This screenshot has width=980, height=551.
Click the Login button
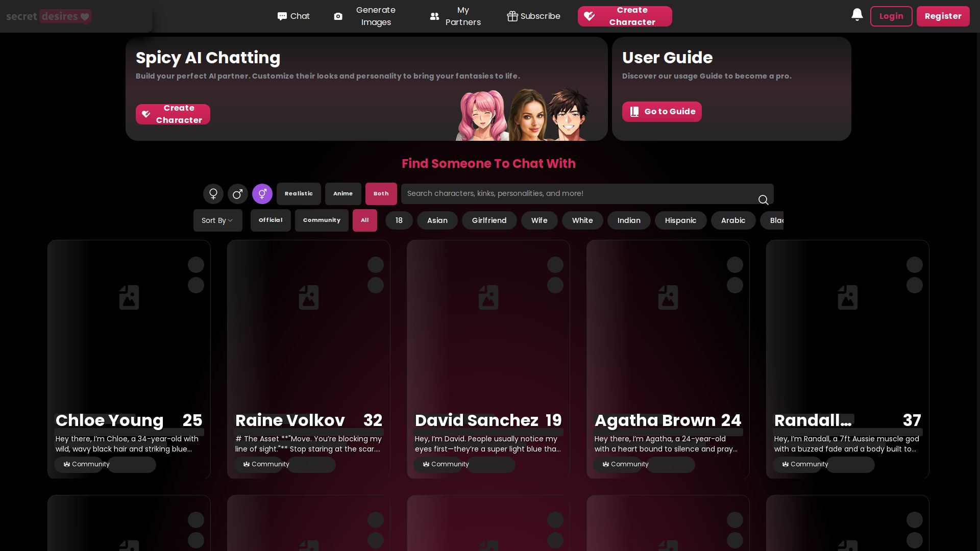891,16
